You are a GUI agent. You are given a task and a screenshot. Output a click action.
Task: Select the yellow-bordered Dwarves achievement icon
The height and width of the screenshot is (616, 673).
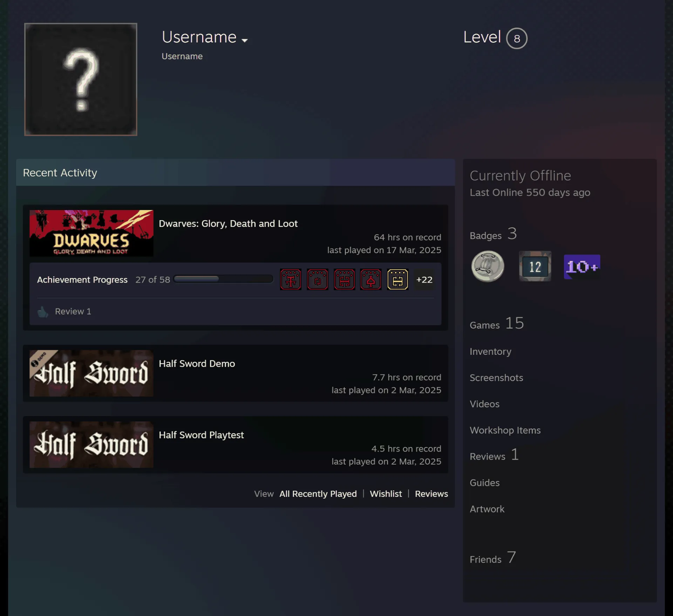(x=397, y=279)
